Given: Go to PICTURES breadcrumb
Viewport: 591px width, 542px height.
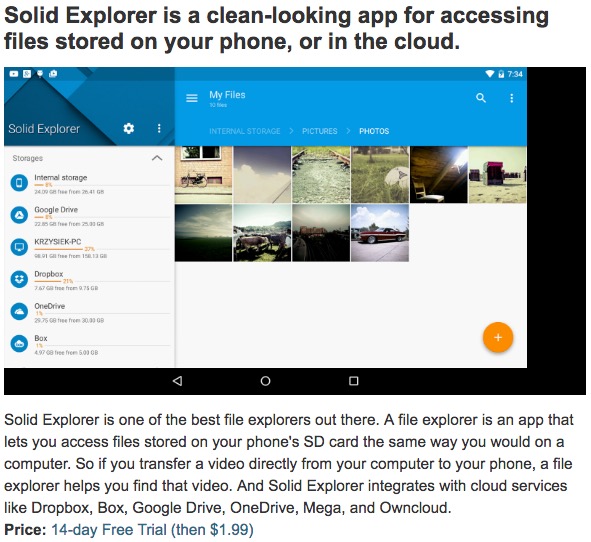Looking at the screenshot, I should [x=320, y=131].
